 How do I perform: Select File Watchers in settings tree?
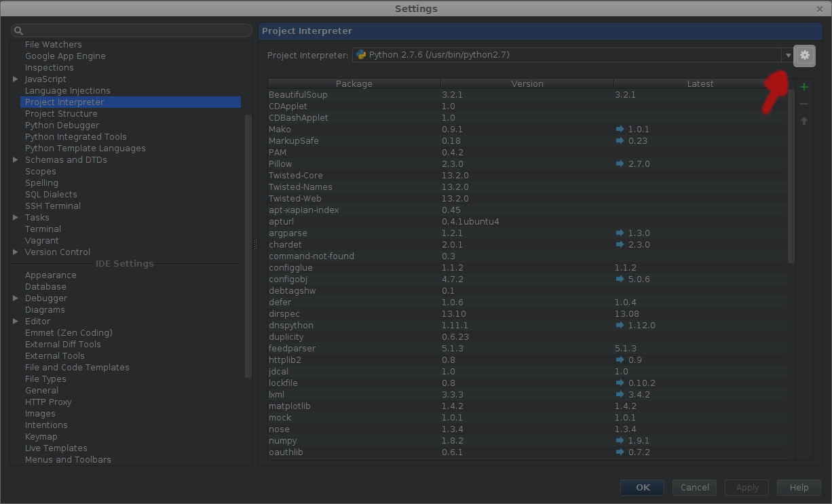point(53,45)
